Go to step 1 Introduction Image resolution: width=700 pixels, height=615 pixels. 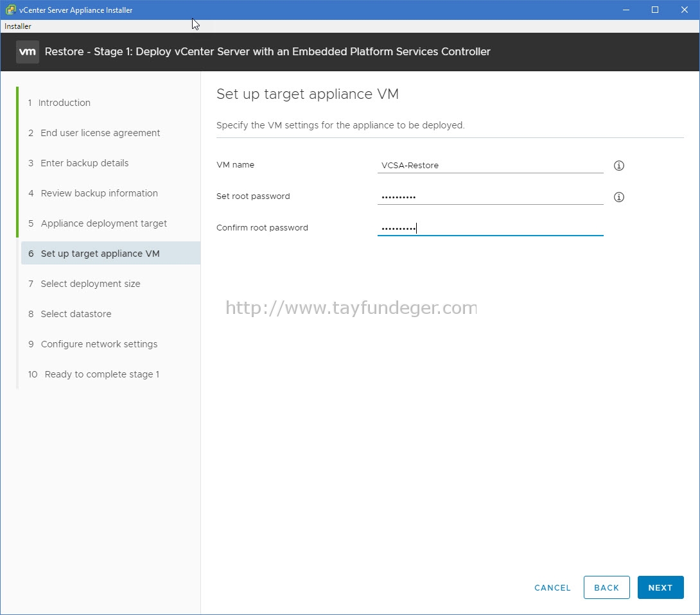pos(59,103)
